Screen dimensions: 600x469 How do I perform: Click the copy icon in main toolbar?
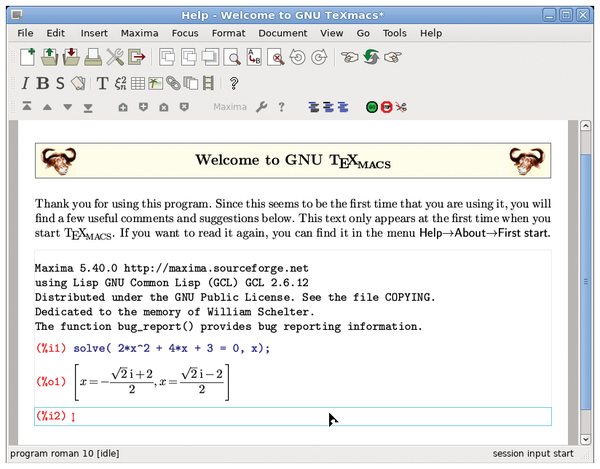pos(189,57)
